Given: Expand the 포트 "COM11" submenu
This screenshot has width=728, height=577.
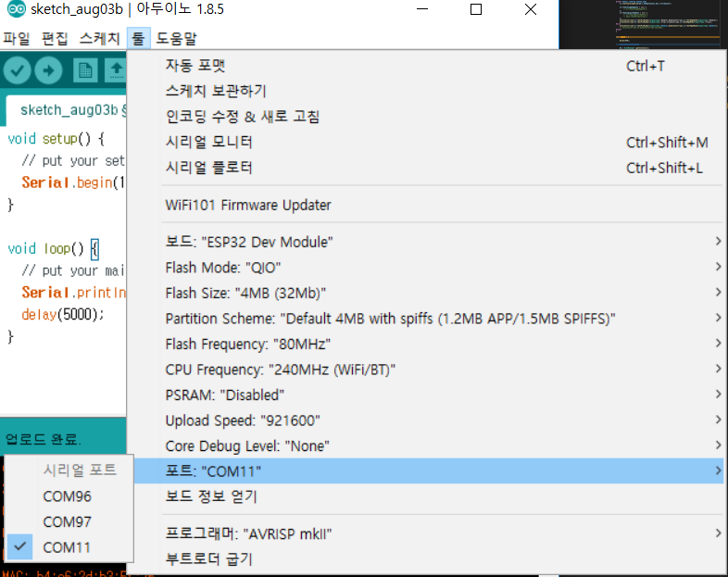Looking at the screenshot, I should (428, 471).
